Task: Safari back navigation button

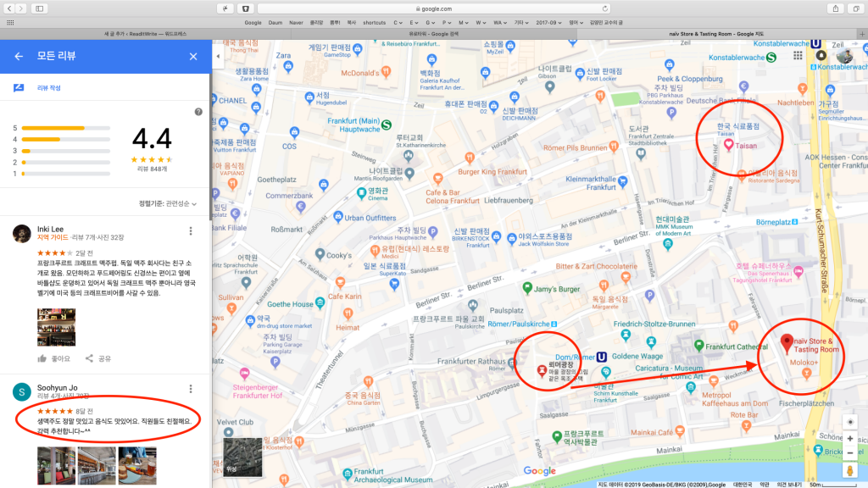Action: [9, 8]
